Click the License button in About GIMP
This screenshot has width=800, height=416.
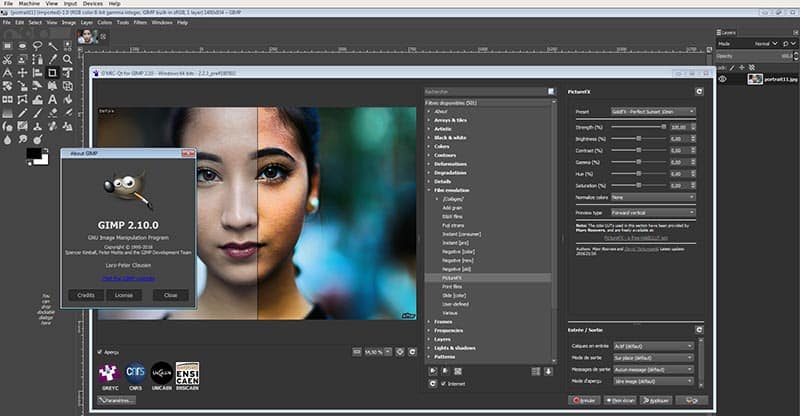point(123,295)
